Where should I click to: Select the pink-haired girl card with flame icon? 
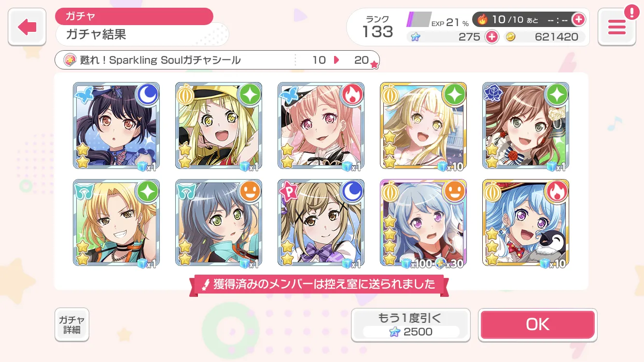coord(321,125)
